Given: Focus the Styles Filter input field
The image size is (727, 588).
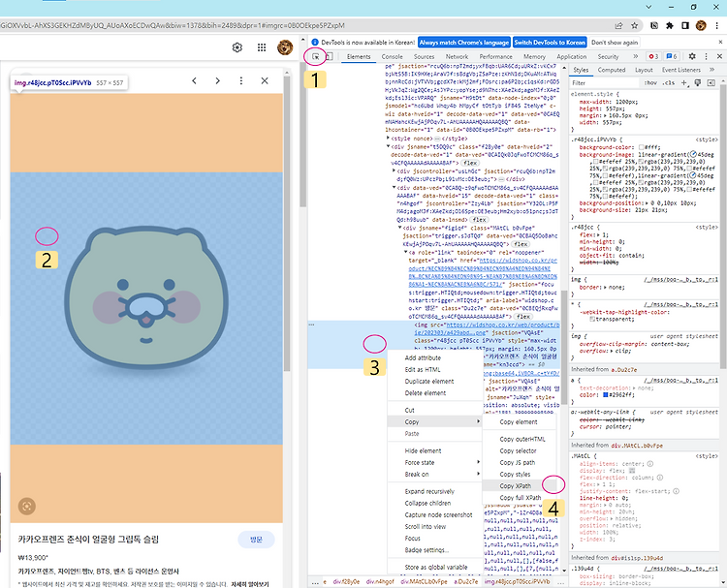Looking at the screenshot, I should (x=605, y=83).
